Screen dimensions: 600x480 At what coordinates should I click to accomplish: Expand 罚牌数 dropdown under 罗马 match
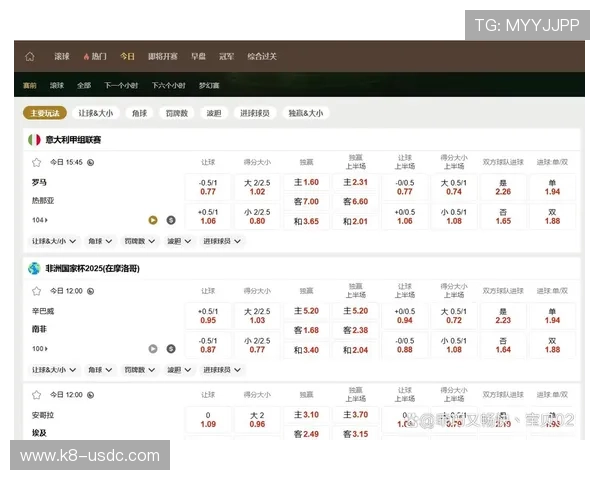coord(140,241)
